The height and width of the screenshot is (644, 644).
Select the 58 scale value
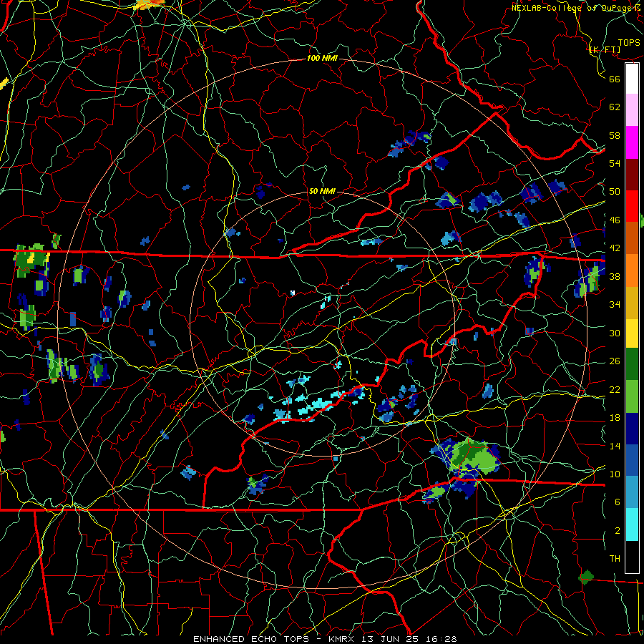[615, 135]
